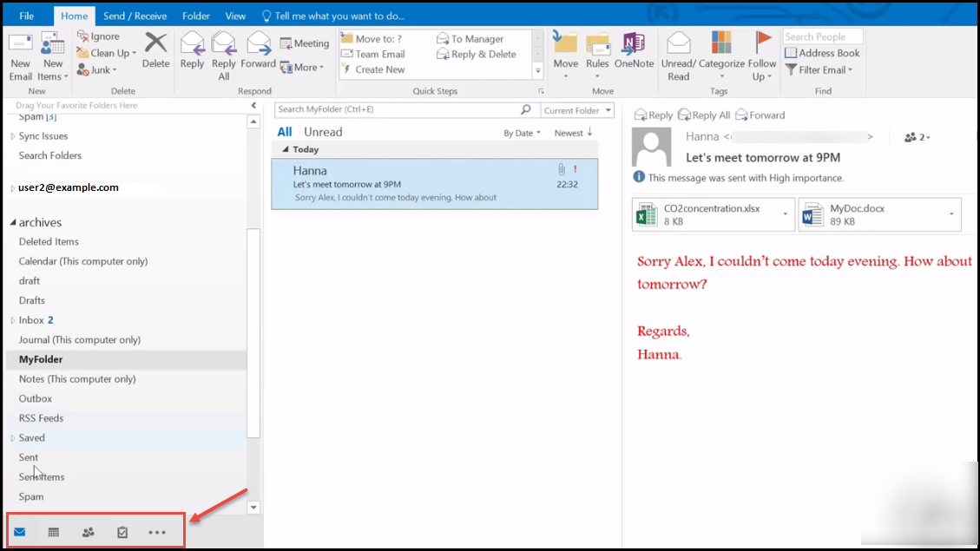Choose the 'Move to: ?' quick step

372,39
